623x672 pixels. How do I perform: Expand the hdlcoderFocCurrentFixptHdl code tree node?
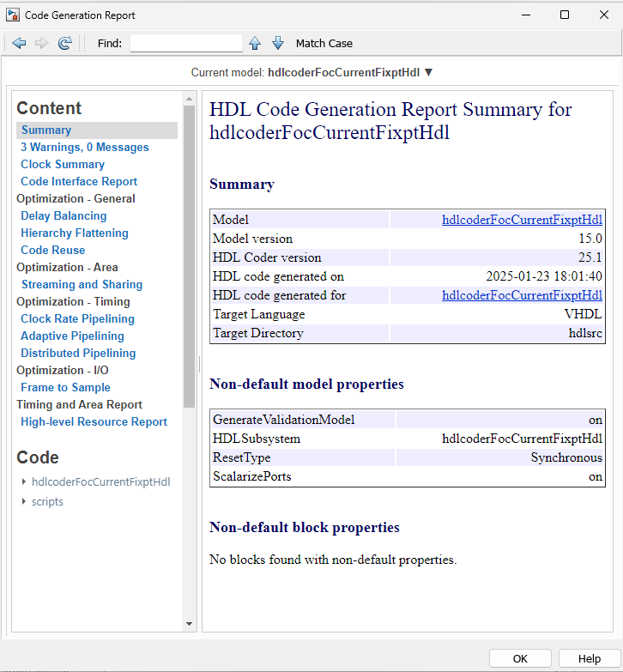[x=24, y=481]
